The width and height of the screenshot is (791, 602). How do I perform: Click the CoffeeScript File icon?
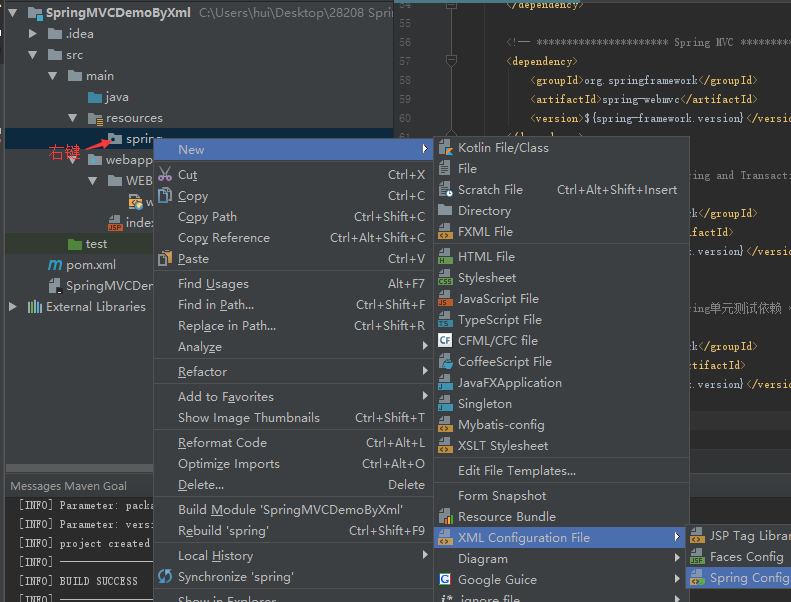click(445, 362)
